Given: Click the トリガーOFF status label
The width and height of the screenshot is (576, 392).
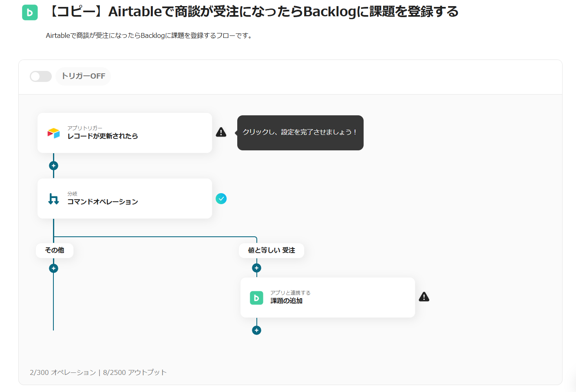Looking at the screenshot, I should (x=83, y=76).
